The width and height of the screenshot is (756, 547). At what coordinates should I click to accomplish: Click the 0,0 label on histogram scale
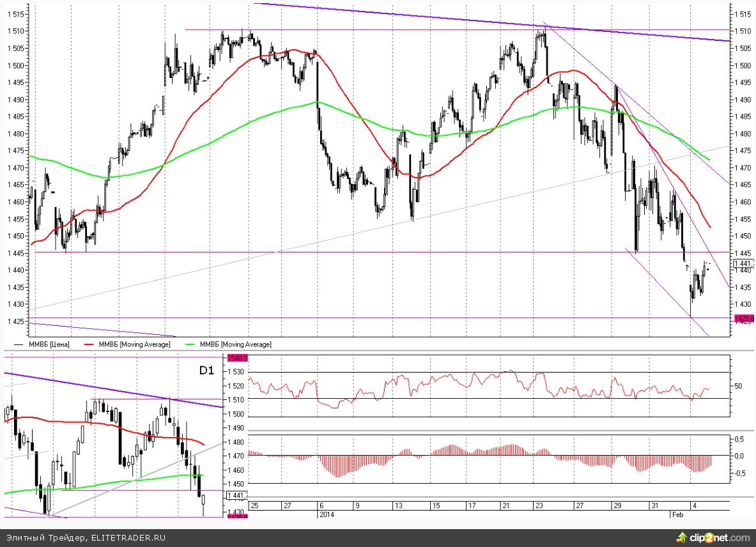(x=738, y=456)
